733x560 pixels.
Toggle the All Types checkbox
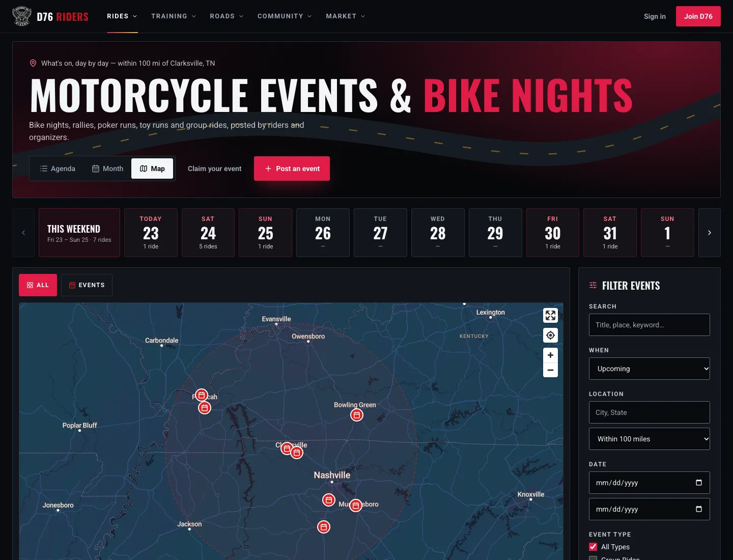click(x=593, y=547)
